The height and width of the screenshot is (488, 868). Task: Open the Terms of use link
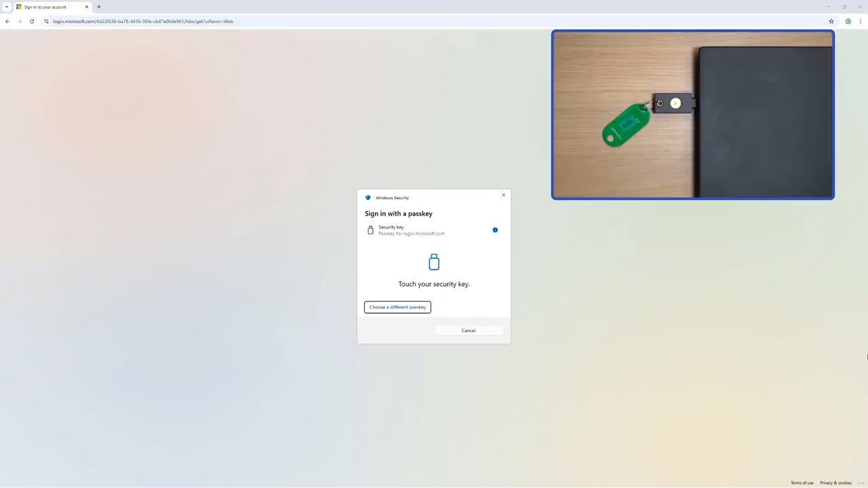(802, 483)
